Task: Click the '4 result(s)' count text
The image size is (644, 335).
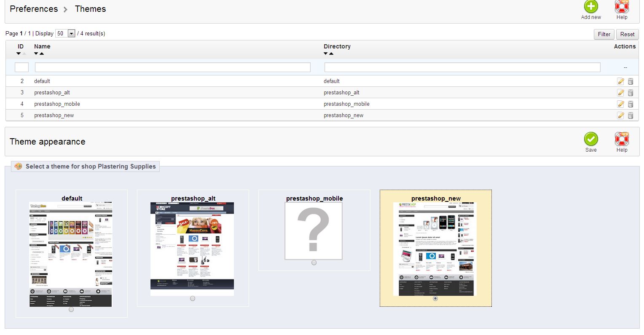Action: [93, 34]
